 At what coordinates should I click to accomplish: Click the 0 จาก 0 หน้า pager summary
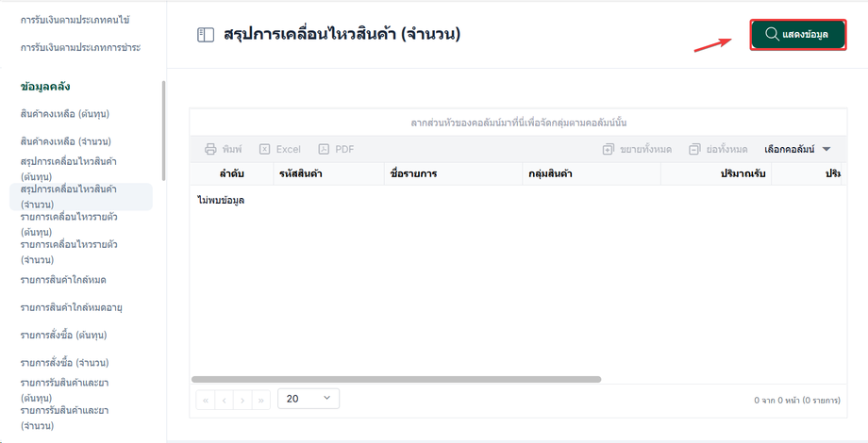(x=797, y=400)
